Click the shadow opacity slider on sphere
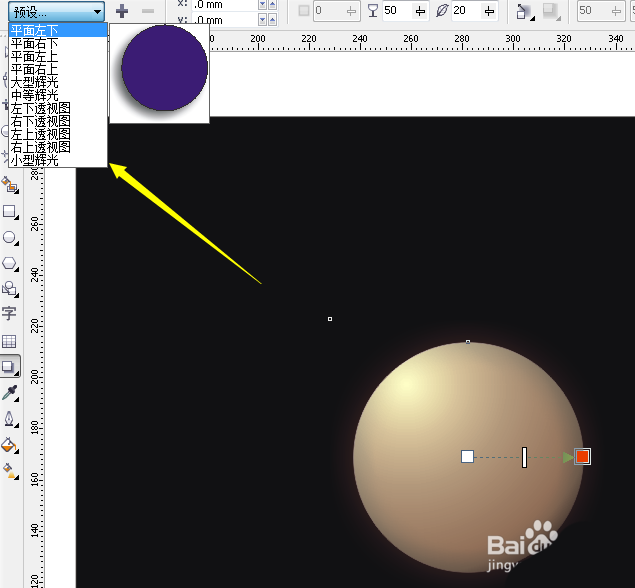 (x=524, y=457)
